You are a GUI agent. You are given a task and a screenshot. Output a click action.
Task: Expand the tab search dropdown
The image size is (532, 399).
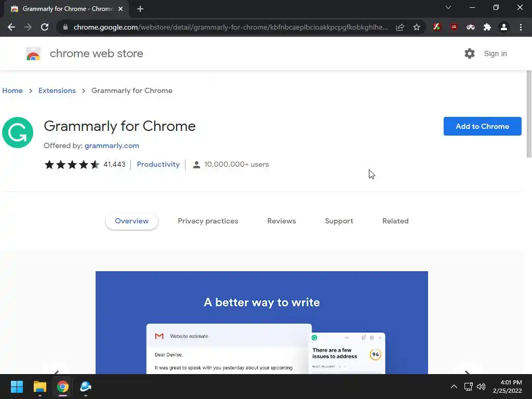448,7
